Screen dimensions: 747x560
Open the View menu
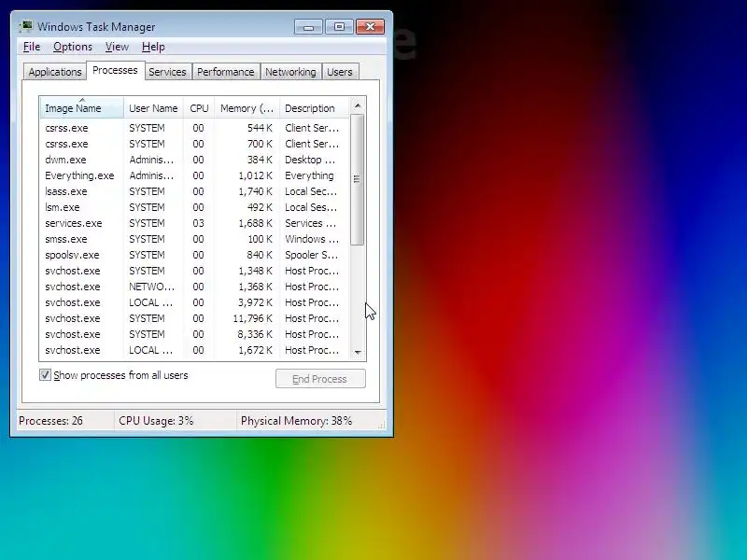(117, 47)
